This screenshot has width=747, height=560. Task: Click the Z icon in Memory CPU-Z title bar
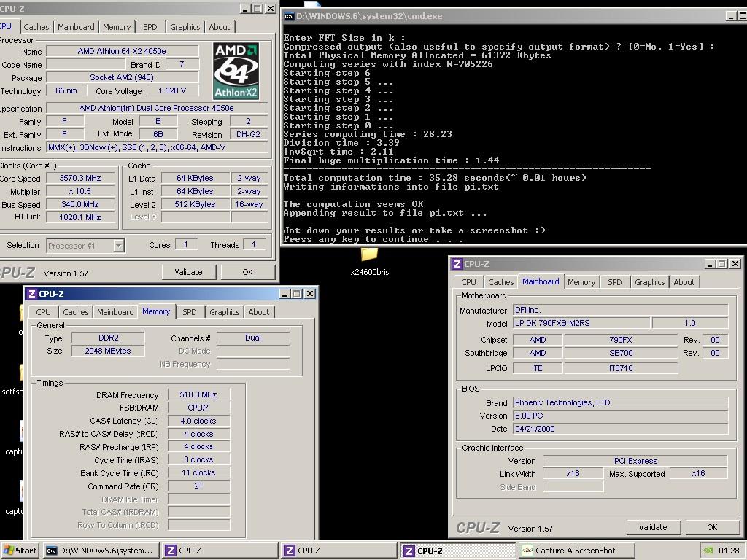[x=32, y=294]
